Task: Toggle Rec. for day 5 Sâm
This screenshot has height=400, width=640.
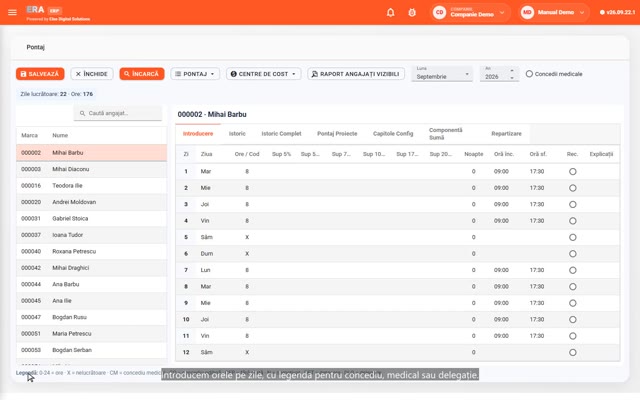Action: tap(573, 237)
